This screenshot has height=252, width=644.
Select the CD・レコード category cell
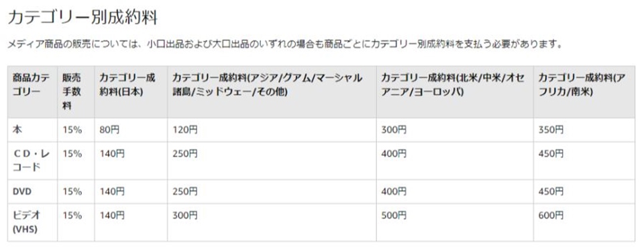tap(32, 161)
